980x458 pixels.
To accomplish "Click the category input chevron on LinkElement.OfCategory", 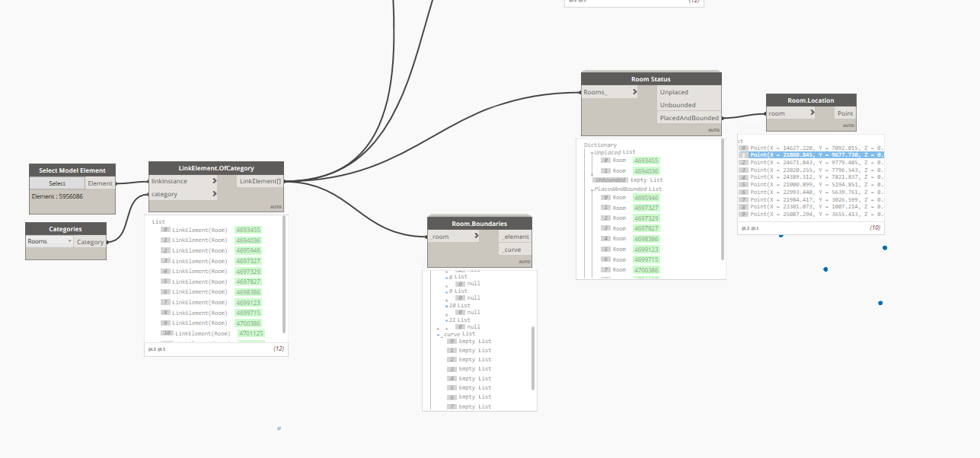I will [x=214, y=193].
